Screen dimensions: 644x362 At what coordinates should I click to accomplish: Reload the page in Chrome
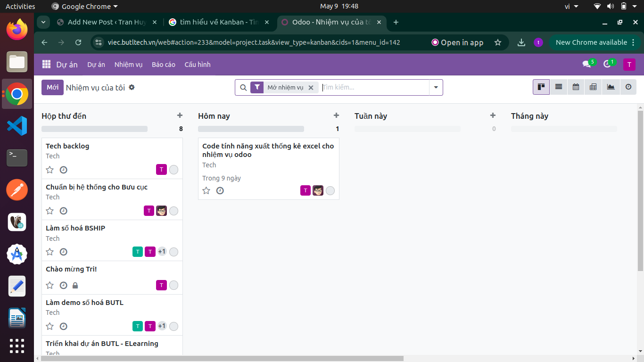(x=78, y=42)
